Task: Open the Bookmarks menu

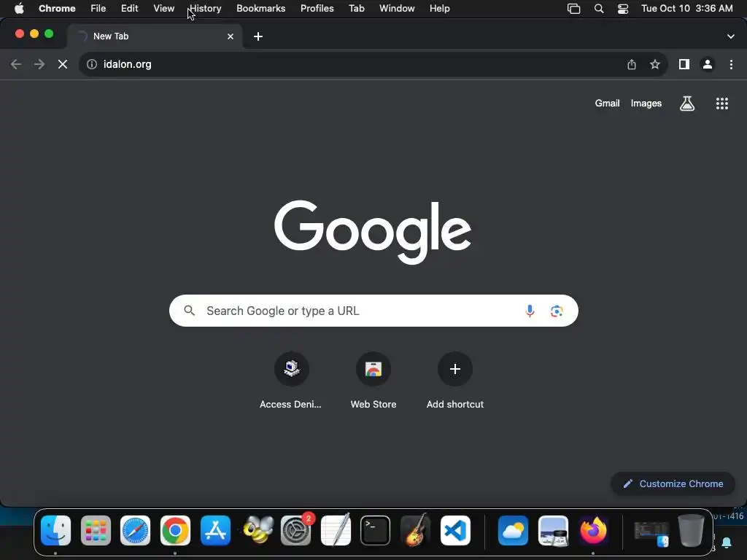Action: 260,9
